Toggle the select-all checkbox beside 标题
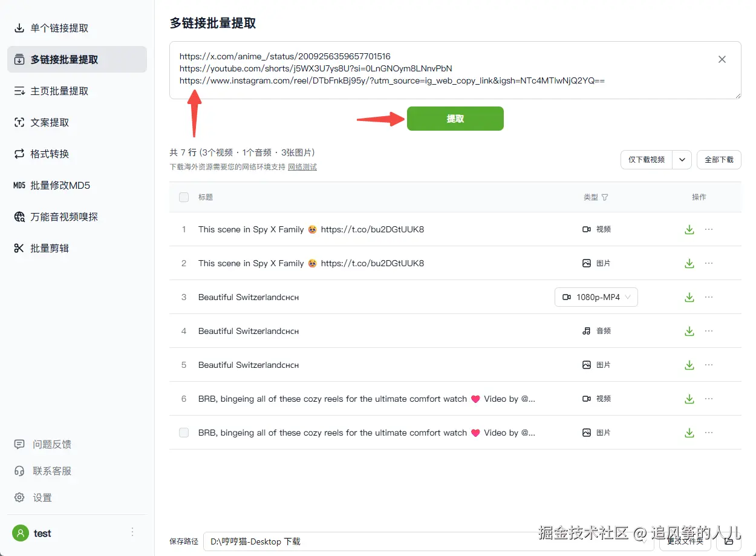 pyautogui.click(x=184, y=197)
